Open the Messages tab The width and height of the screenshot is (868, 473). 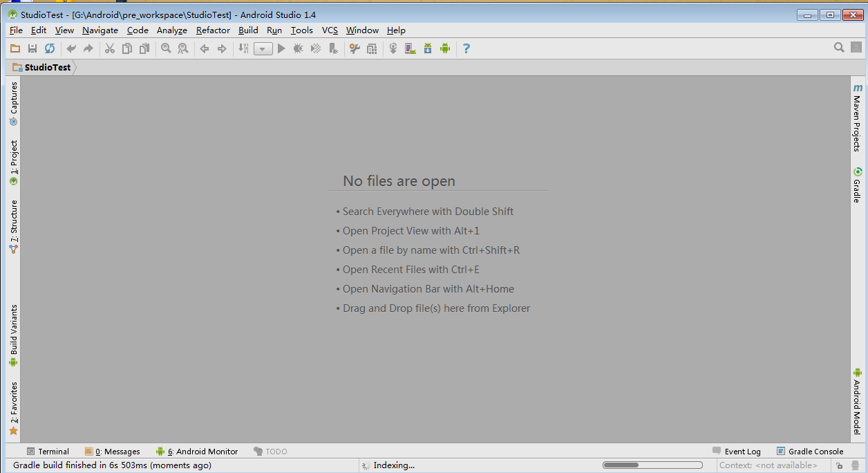coord(112,452)
